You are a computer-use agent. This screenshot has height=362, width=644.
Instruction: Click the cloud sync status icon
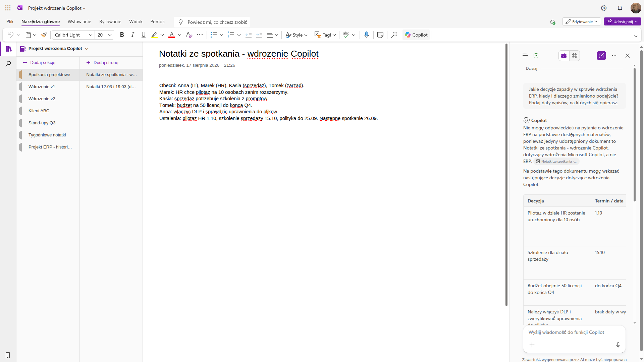coord(552,22)
